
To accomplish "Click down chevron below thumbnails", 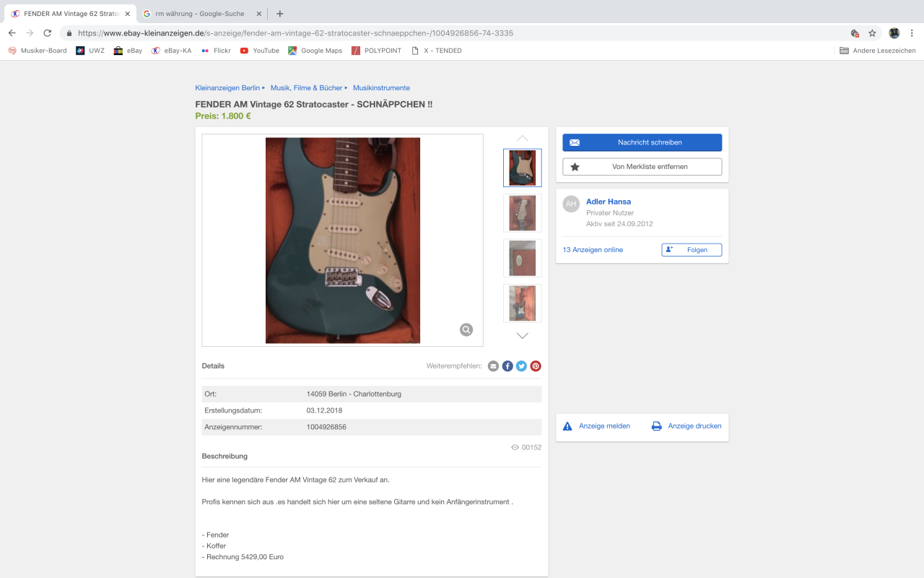I will click(x=523, y=335).
